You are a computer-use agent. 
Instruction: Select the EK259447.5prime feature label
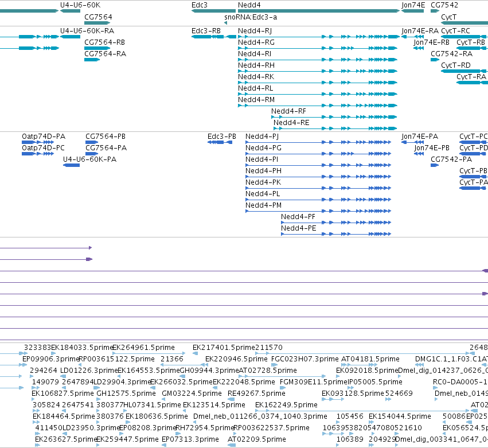pos(128,439)
